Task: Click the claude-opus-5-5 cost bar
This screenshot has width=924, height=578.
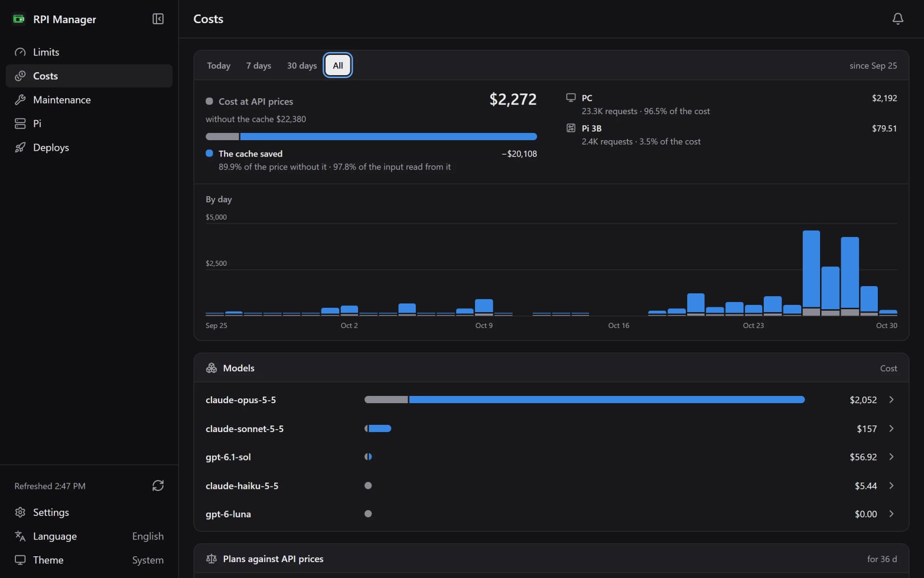Action: coord(584,400)
